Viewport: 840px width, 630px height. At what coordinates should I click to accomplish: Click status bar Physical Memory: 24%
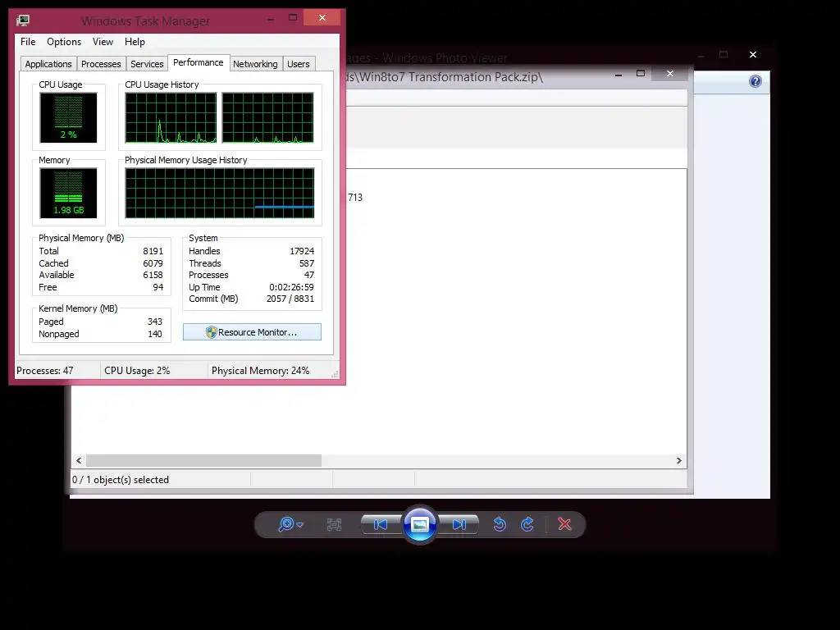pyautogui.click(x=260, y=371)
